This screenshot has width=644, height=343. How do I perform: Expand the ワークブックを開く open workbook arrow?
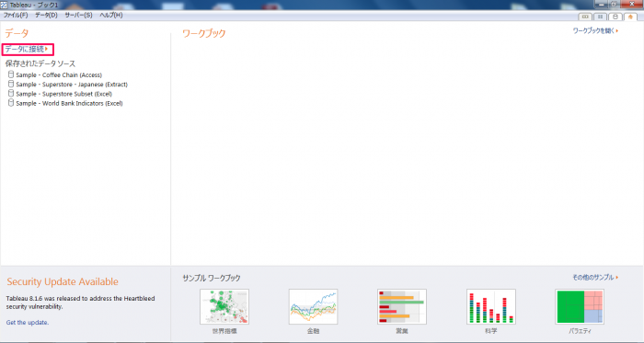click(x=617, y=30)
